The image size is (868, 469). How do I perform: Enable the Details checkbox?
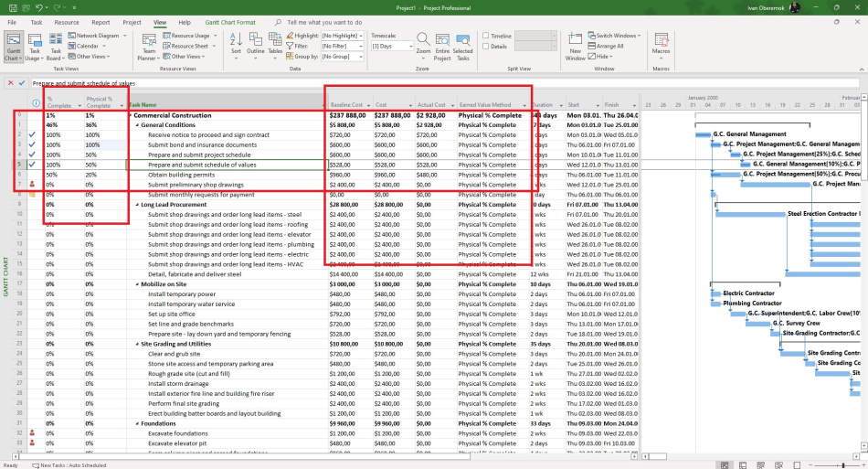[485, 46]
